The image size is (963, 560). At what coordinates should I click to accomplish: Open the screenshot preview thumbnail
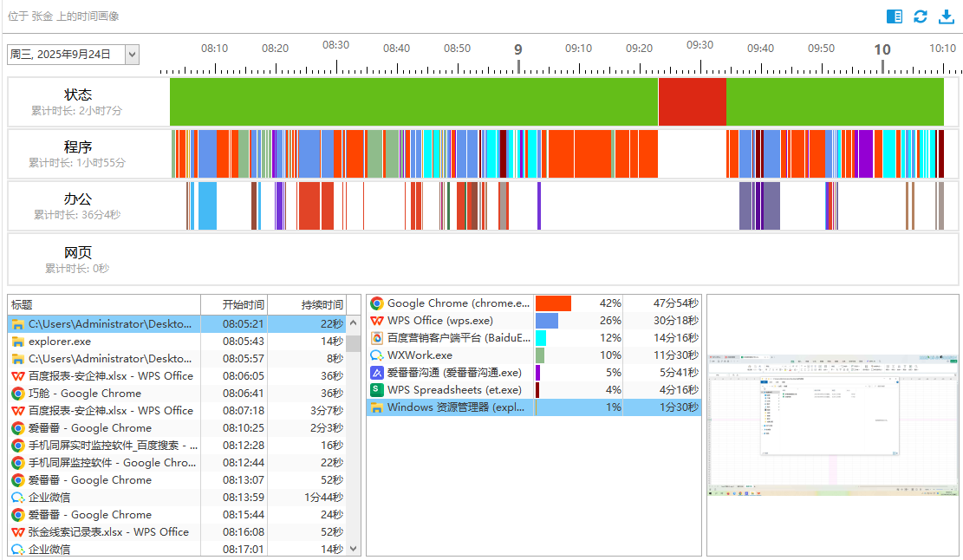(833, 425)
